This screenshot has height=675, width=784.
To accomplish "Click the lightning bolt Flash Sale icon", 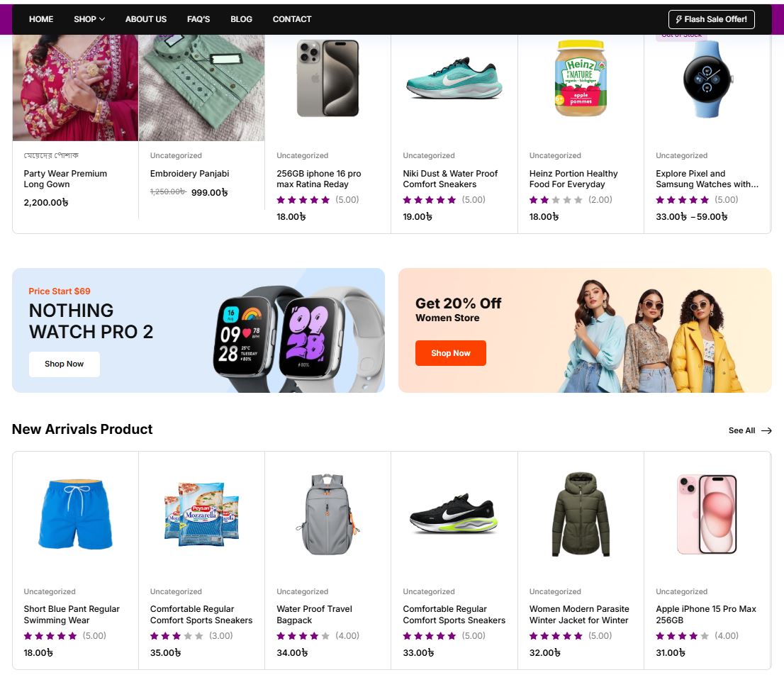I will click(678, 19).
